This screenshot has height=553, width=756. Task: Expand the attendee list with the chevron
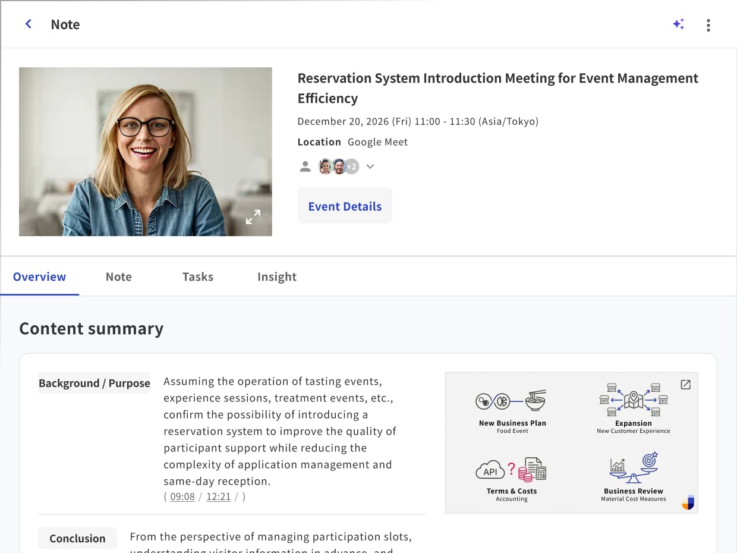[x=370, y=166]
